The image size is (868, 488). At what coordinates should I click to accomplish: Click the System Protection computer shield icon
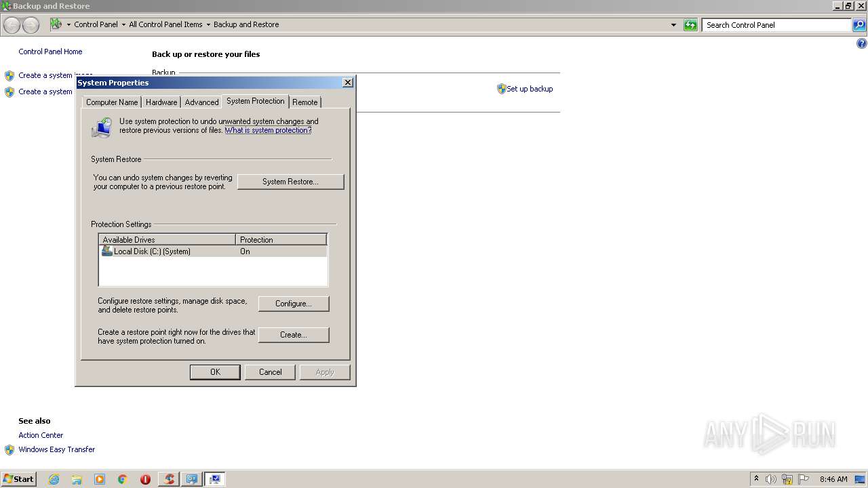click(x=102, y=127)
